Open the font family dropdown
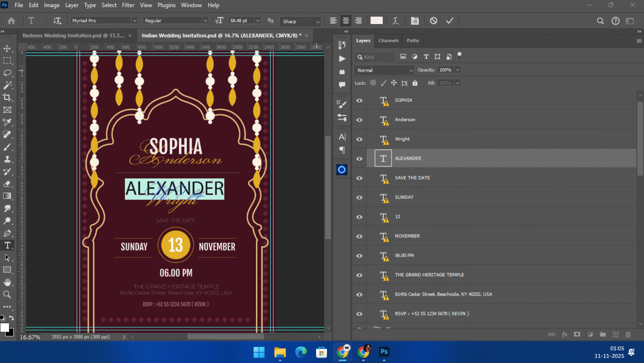Viewport: 644px width, 363px height. click(134, 21)
